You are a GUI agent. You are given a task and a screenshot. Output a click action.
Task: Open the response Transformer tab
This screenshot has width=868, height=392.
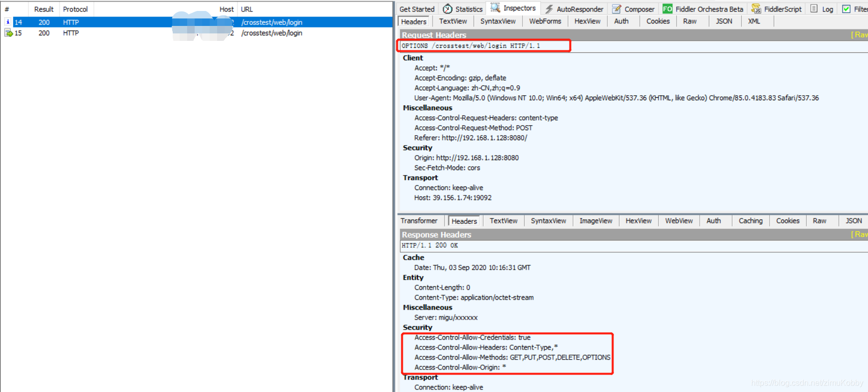(419, 220)
